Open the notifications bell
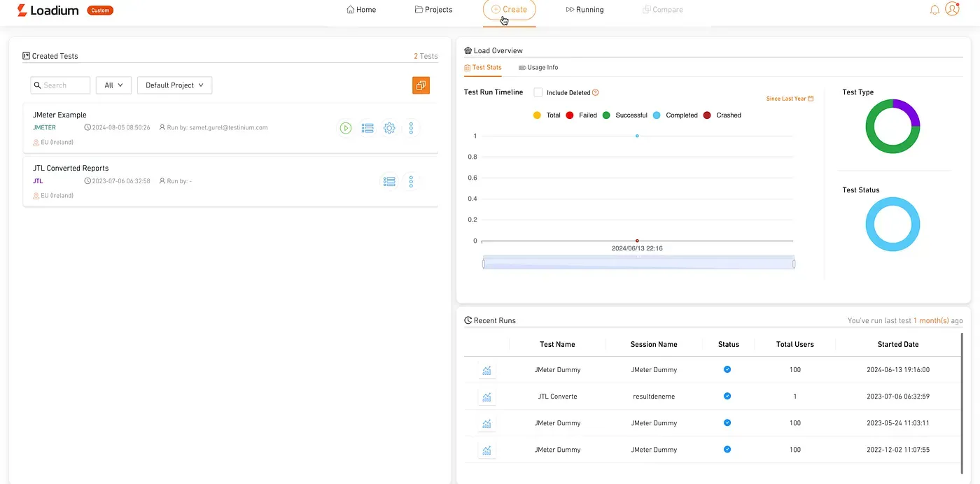The width and height of the screenshot is (980, 484). coord(934,10)
